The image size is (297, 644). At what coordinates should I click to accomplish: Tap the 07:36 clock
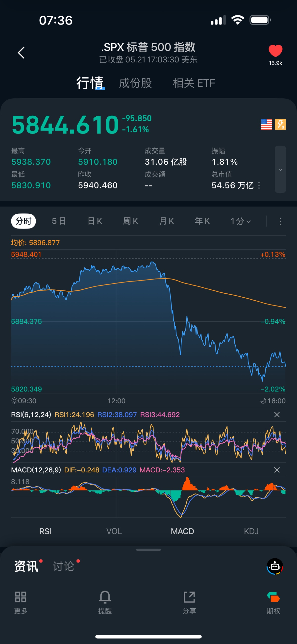56,20
